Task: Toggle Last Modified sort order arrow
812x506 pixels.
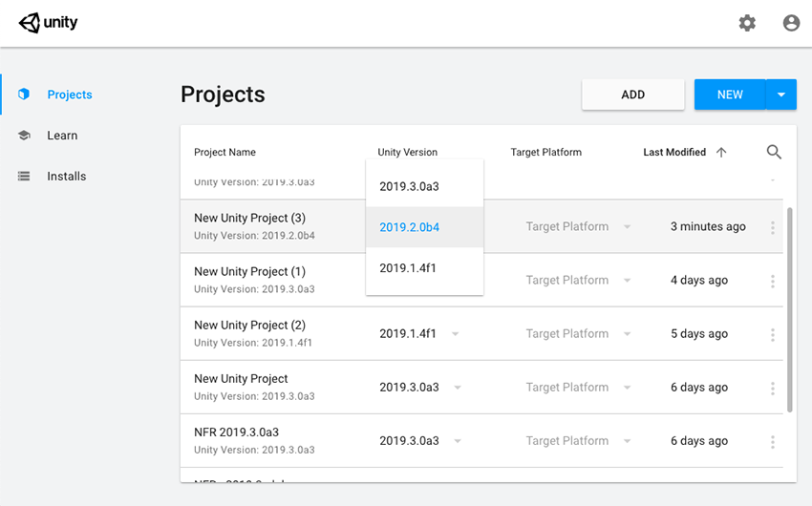Action: click(x=721, y=152)
